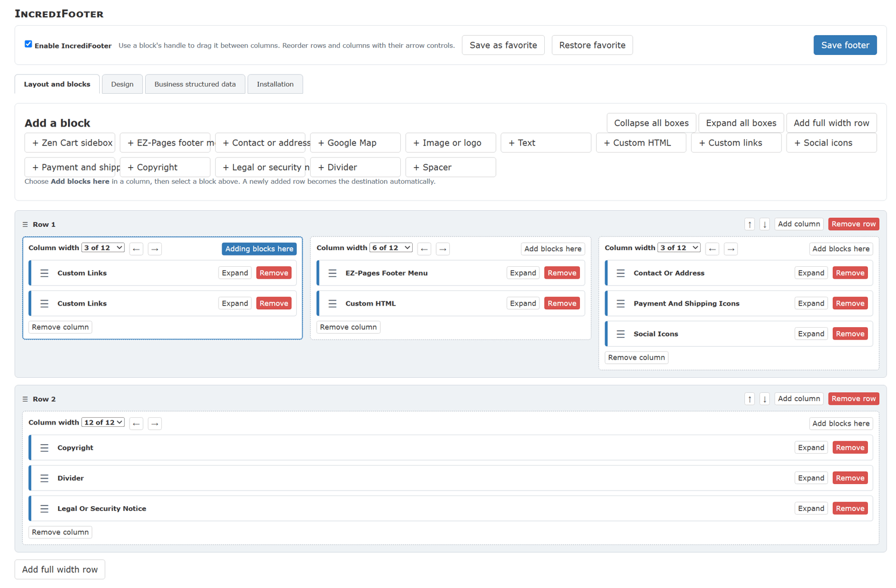
Task: Grab handle of Social Icons block
Action: coord(621,334)
